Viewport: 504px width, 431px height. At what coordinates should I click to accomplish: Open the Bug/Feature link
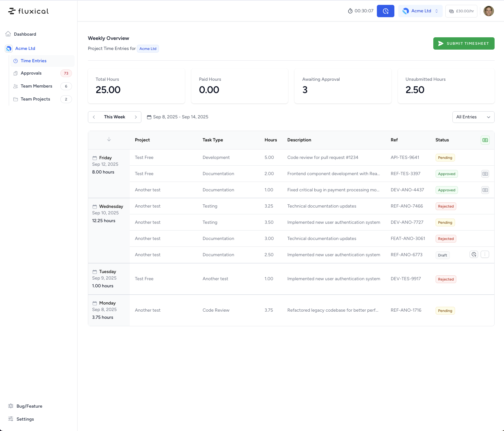[x=29, y=406]
